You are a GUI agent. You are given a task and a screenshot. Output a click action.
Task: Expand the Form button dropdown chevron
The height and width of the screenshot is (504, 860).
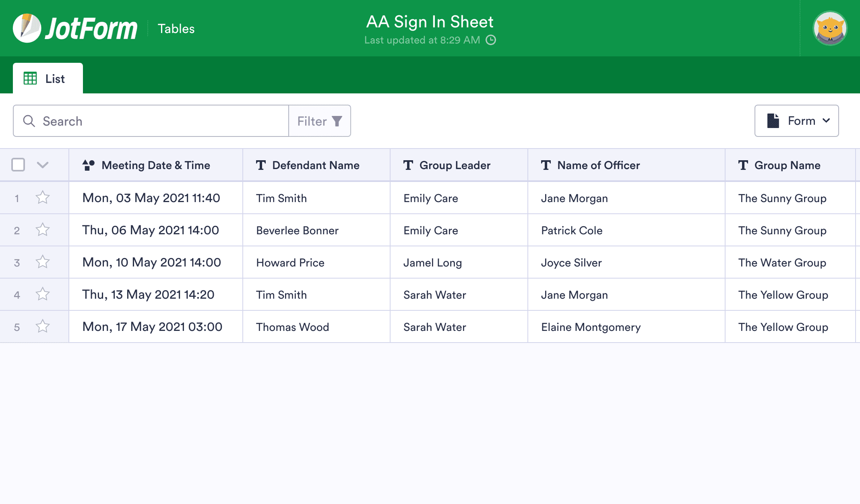(826, 121)
